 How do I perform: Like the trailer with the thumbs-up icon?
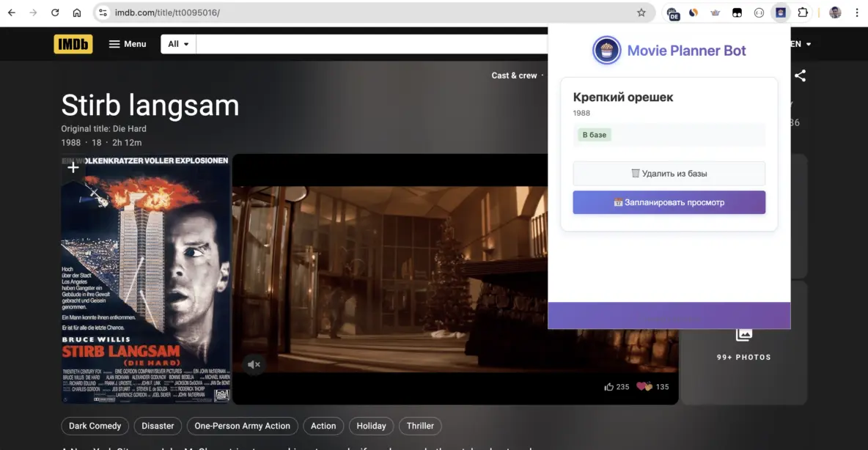tap(609, 386)
